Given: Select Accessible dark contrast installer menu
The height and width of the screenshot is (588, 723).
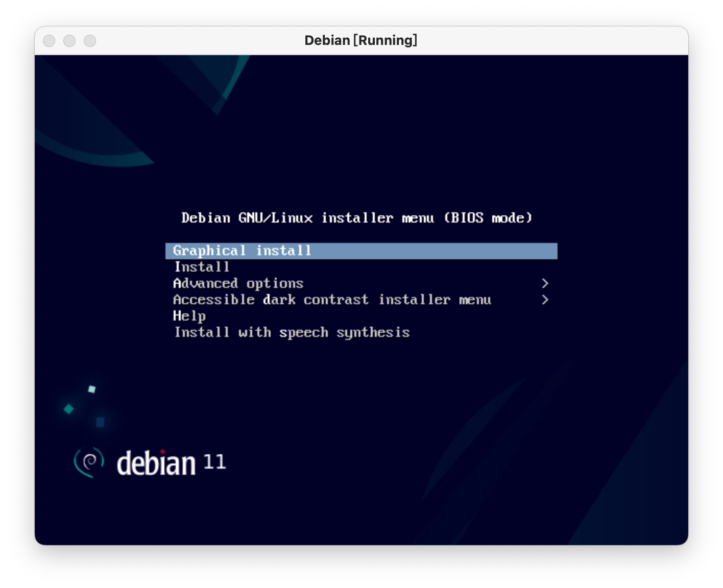Looking at the screenshot, I should pyautogui.click(x=361, y=300).
